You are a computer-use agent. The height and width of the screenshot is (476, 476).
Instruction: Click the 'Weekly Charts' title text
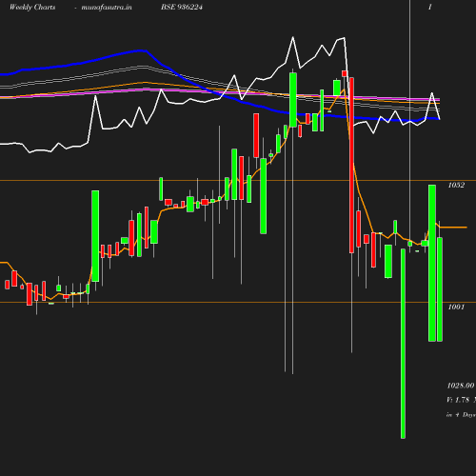[x=32, y=7]
